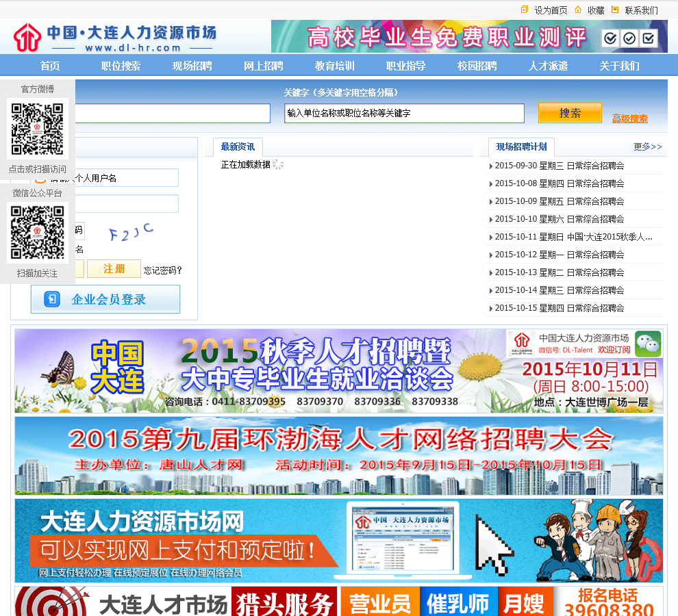Image resolution: width=678 pixels, height=616 pixels.
Task: Click the 环渤海人才网络招聘大会 banner
Action: tap(338, 456)
